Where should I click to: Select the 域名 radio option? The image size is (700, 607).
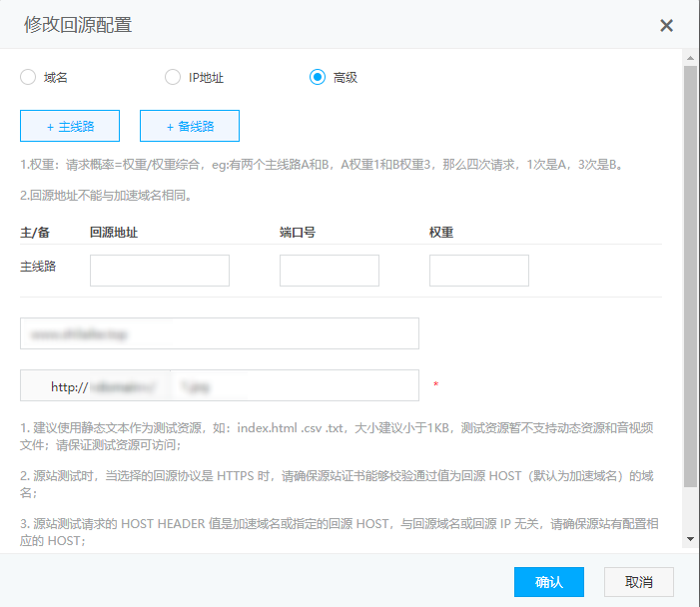coord(28,77)
